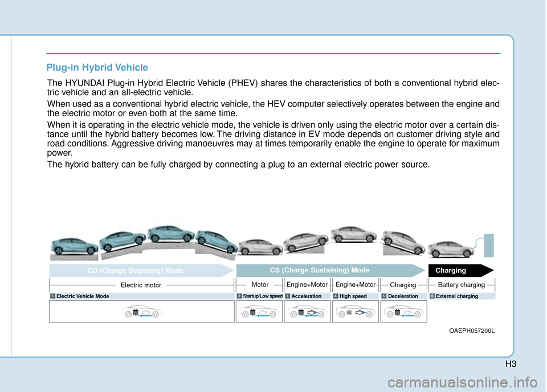This screenshot has height=392, width=547.
Task: Click the Engine+Motor text above Acceleration
Action: (x=307, y=284)
